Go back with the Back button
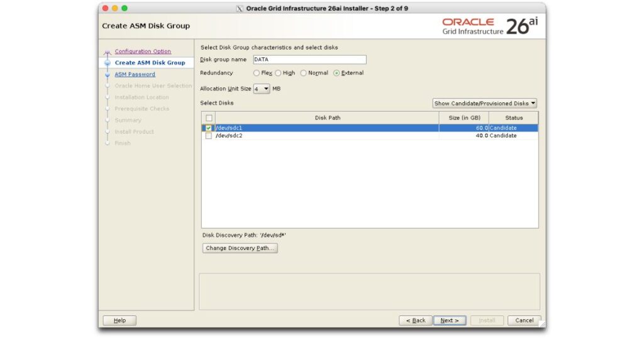This screenshot has width=644, height=338. 416,320
